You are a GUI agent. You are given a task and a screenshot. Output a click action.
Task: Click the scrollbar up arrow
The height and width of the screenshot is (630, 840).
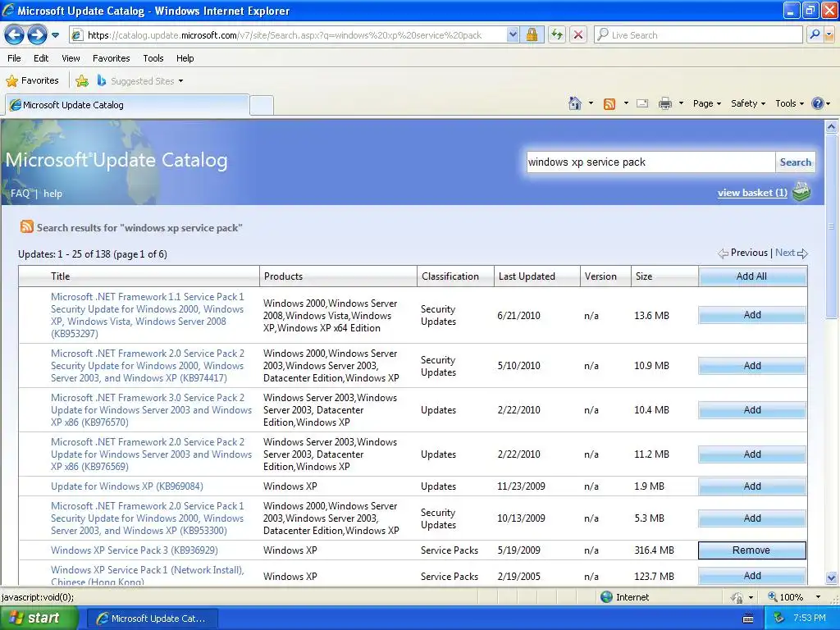pos(832,127)
